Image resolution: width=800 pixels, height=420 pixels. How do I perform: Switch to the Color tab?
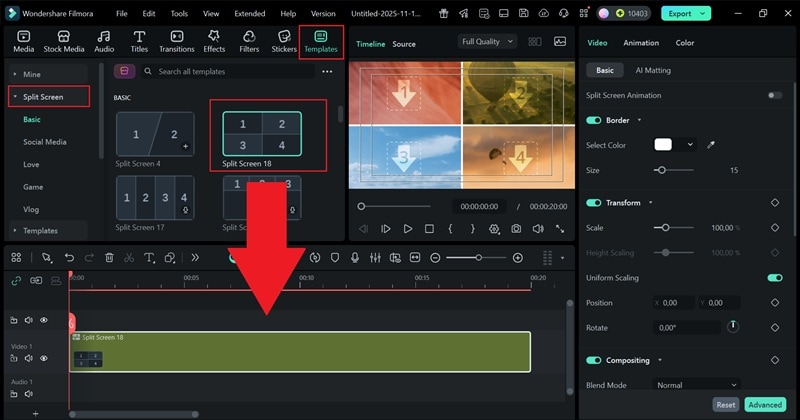click(685, 43)
